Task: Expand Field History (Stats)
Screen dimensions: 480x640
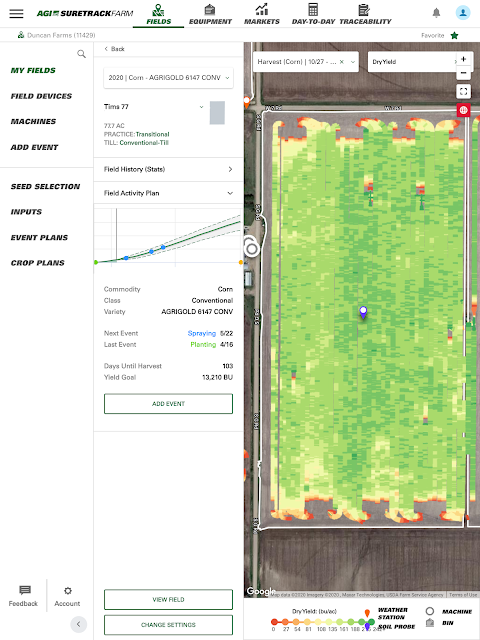Action: tap(168, 169)
